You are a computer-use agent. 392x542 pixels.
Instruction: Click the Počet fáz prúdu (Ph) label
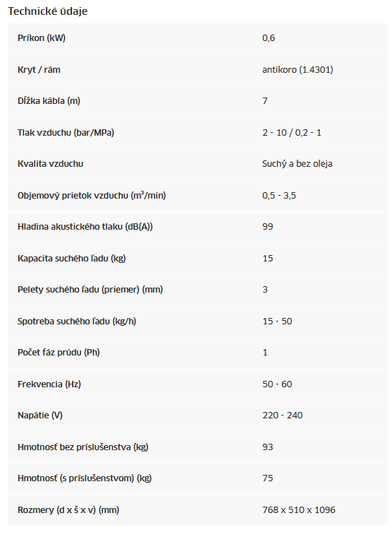point(59,353)
